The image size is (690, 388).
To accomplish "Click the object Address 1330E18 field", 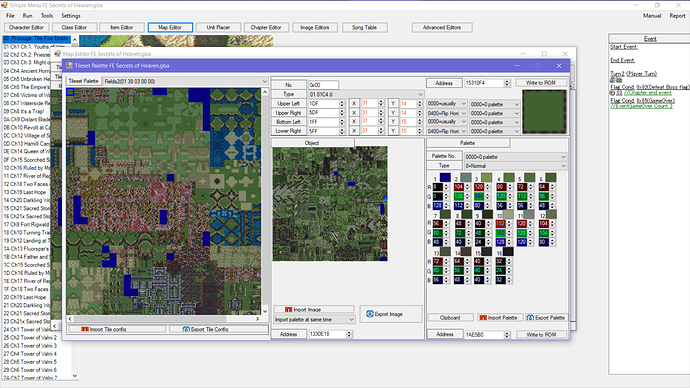I will (327, 334).
